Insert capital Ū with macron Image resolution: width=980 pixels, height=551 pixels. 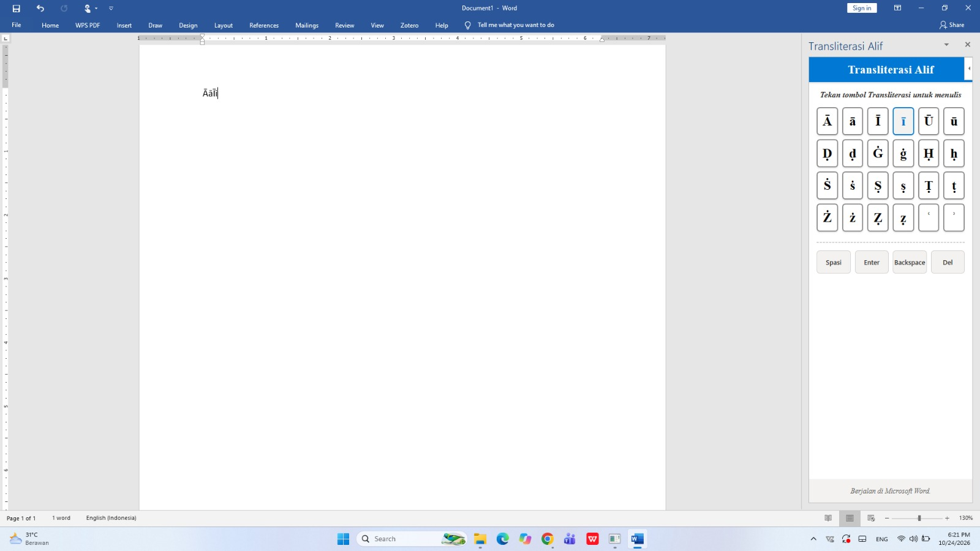929,121
